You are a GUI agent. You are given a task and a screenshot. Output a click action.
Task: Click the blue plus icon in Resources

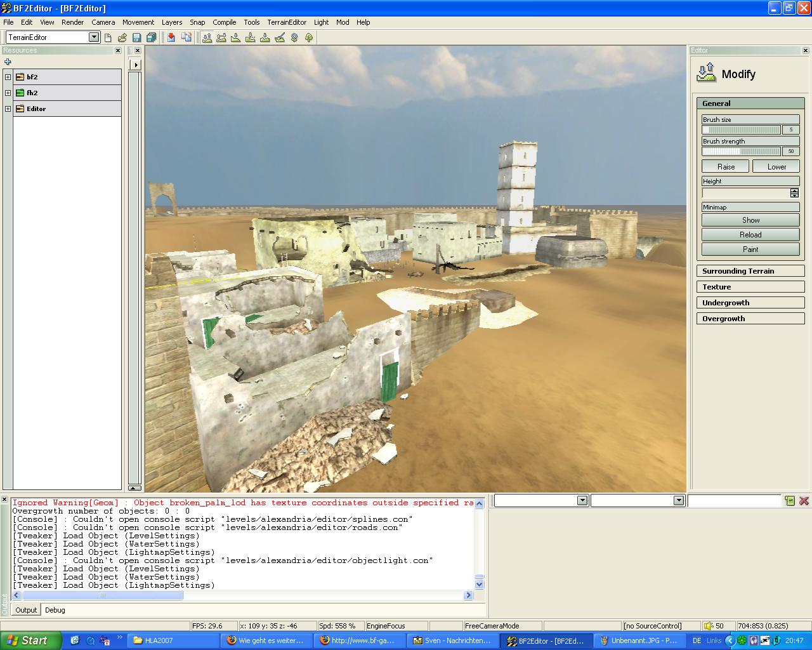point(8,62)
